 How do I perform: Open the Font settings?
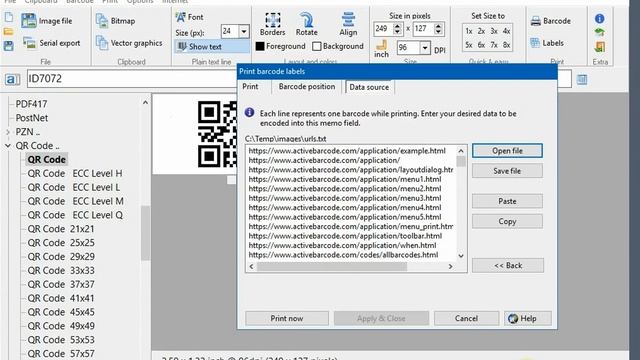click(189, 17)
